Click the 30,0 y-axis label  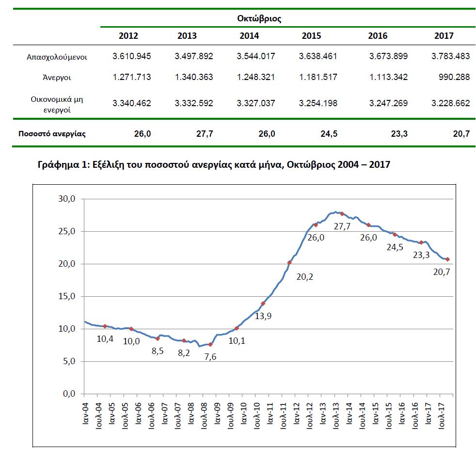coord(67,199)
